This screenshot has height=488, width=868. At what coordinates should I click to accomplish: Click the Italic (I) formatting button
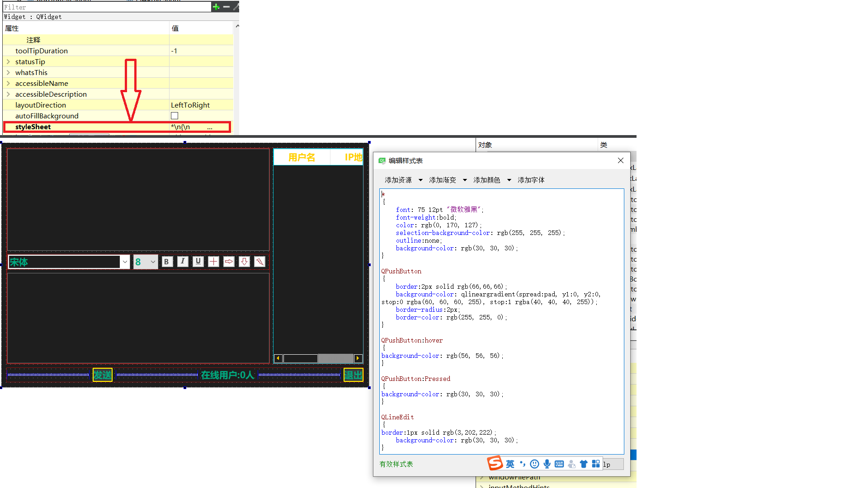pos(183,262)
